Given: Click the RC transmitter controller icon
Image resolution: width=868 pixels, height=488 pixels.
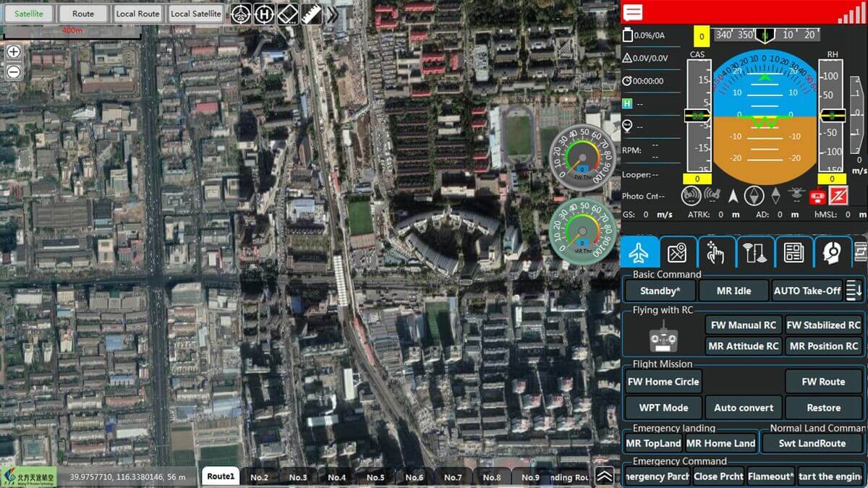Looking at the screenshot, I should click(663, 336).
